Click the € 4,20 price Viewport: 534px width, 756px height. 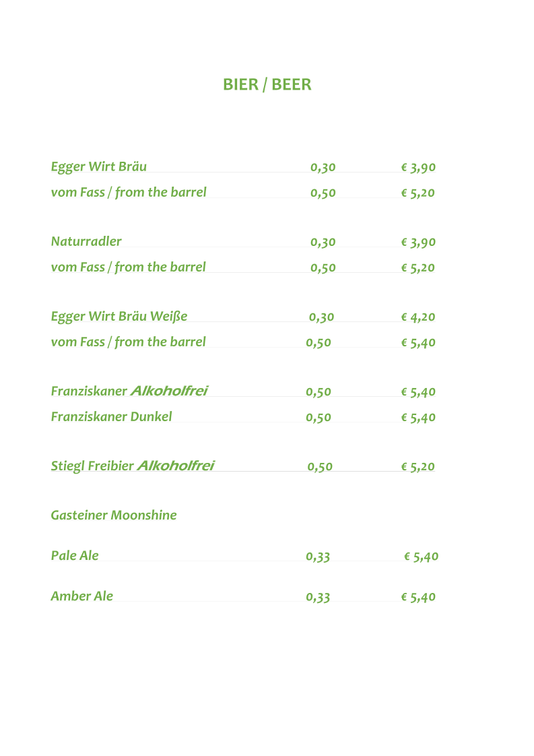pyautogui.click(x=418, y=317)
